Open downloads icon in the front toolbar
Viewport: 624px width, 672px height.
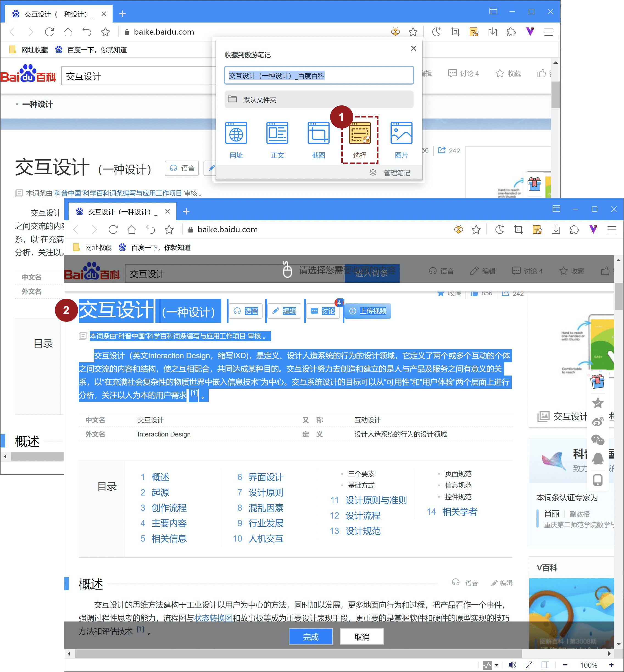tap(555, 229)
